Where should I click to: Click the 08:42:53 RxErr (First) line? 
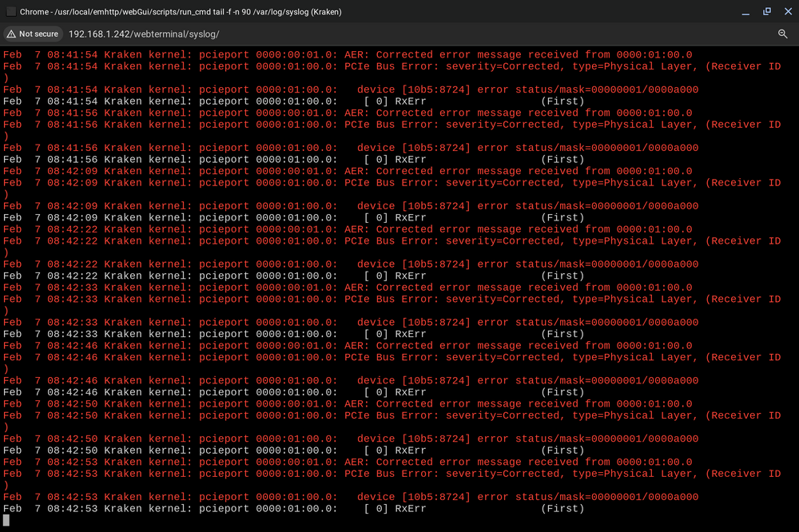point(293,509)
